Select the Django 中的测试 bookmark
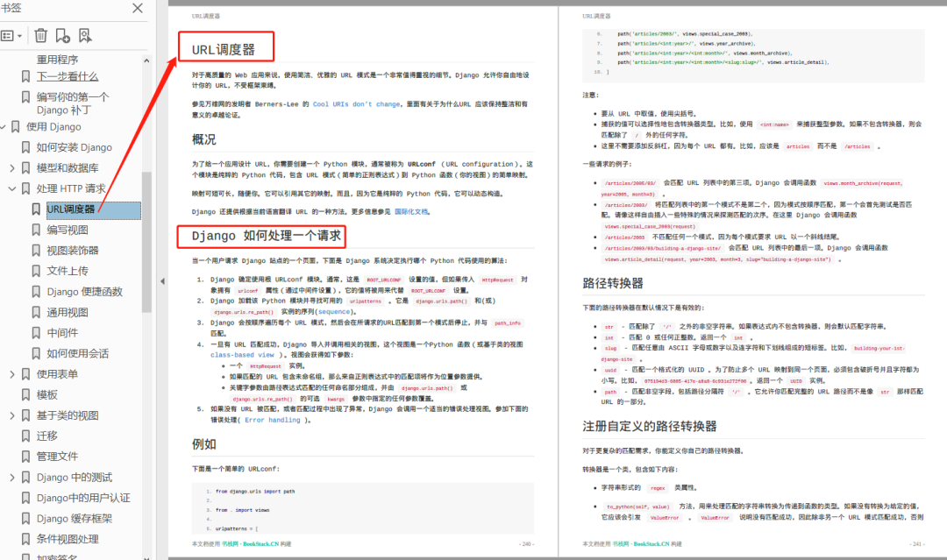This screenshot has width=947, height=560. pyautogui.click(x=75, y=478)
